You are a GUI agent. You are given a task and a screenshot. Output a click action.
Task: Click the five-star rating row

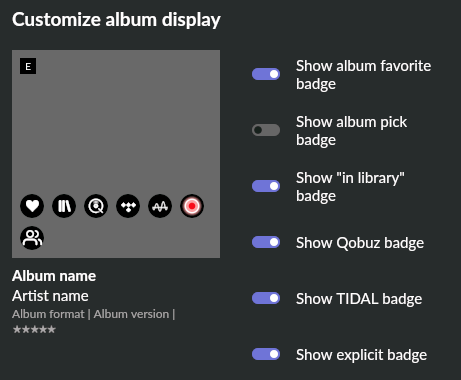click(34, 330)
